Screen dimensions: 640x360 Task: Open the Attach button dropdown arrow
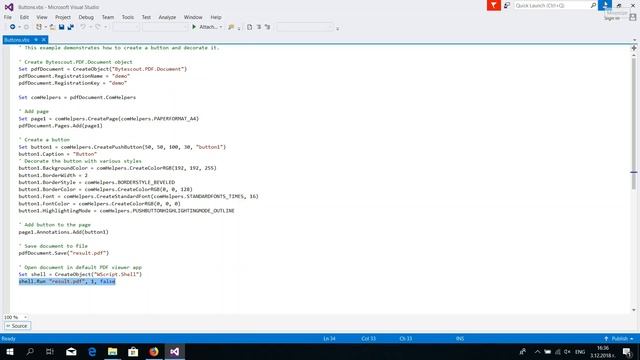coord(221,27)
